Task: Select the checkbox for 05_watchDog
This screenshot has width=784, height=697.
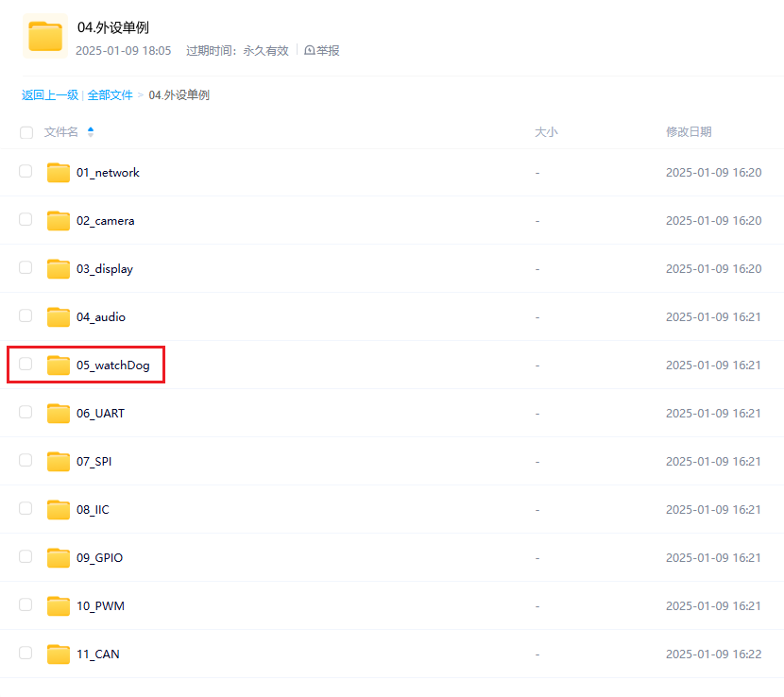Action: tap(26, 365)
